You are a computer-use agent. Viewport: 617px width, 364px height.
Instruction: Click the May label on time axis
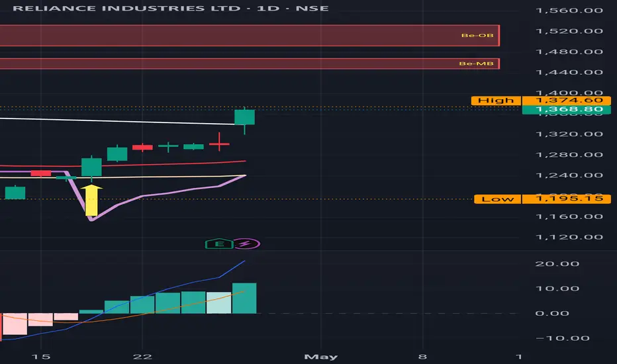point(320,357)
